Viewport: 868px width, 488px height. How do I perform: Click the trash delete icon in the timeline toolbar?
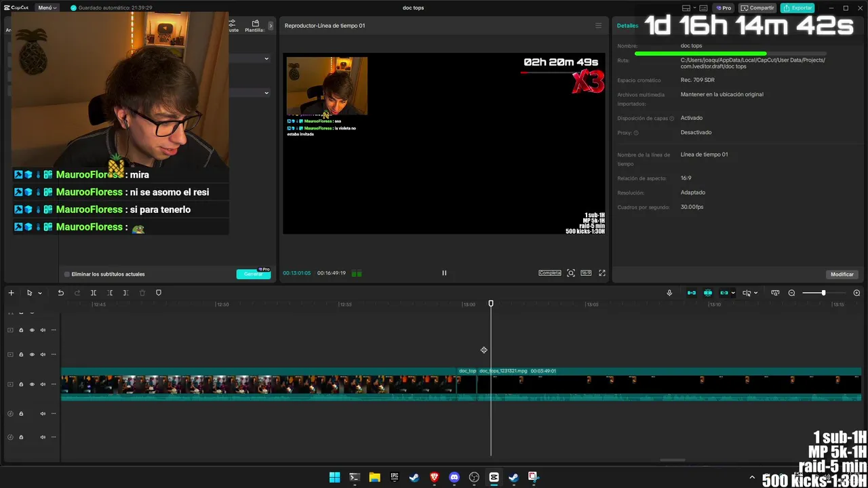coord(142,293)
